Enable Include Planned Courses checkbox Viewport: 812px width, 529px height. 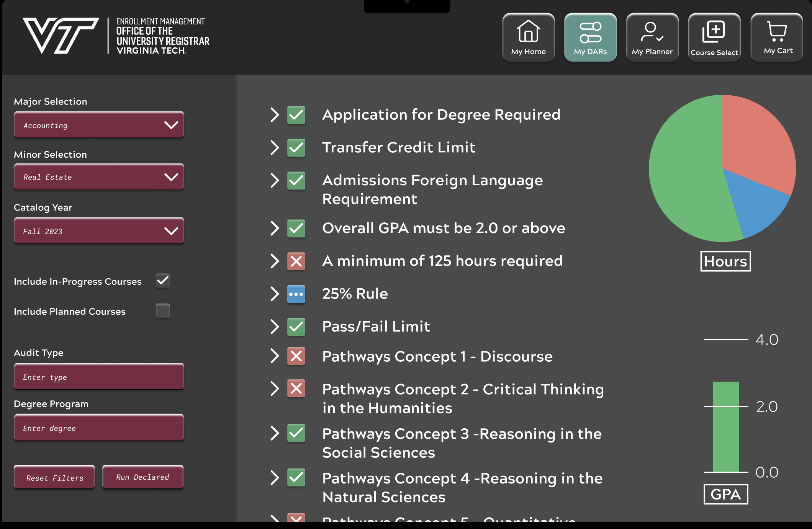(x=163, y=311)
